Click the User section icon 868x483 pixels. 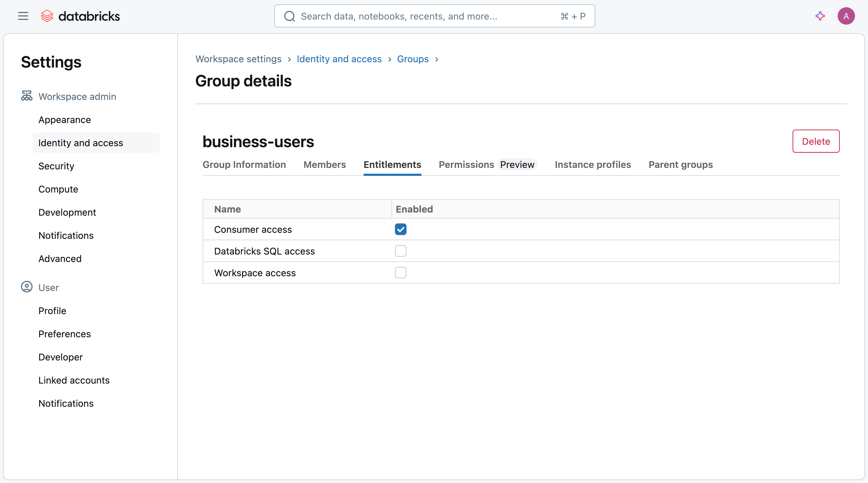[x=27, y=287]
